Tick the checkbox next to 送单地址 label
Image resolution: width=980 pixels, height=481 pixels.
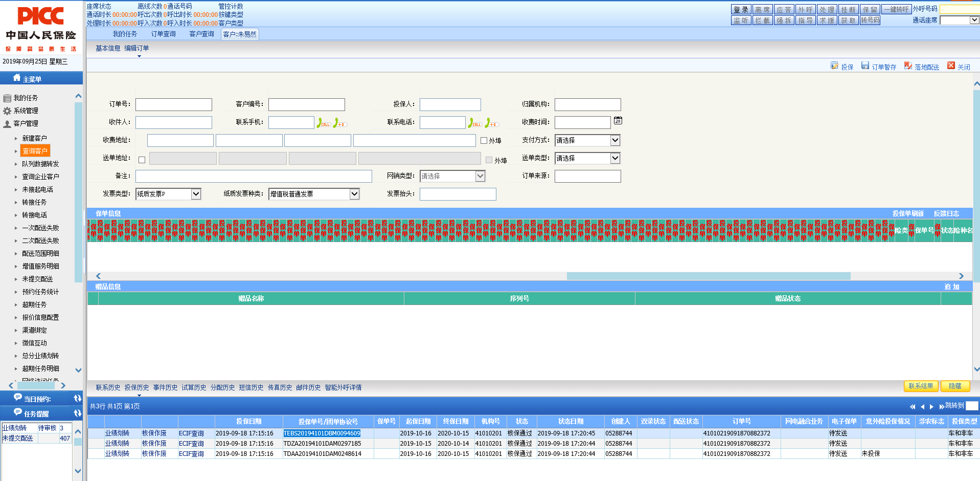pyautogui.click(x=142, y=160)
